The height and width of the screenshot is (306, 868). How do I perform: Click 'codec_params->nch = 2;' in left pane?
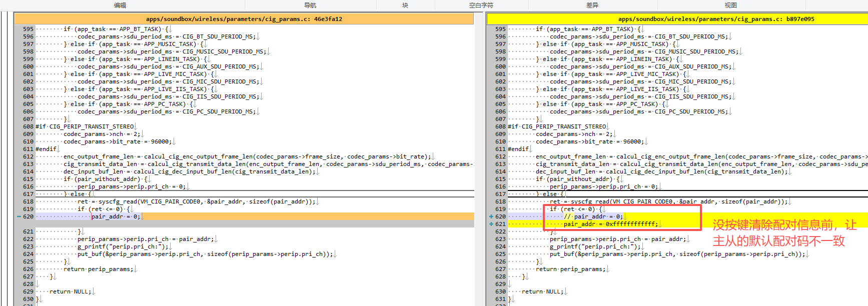point(102,134)
